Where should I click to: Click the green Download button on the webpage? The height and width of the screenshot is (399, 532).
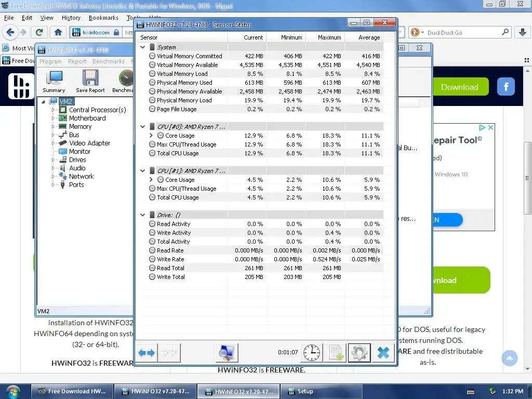coord(460,87)
